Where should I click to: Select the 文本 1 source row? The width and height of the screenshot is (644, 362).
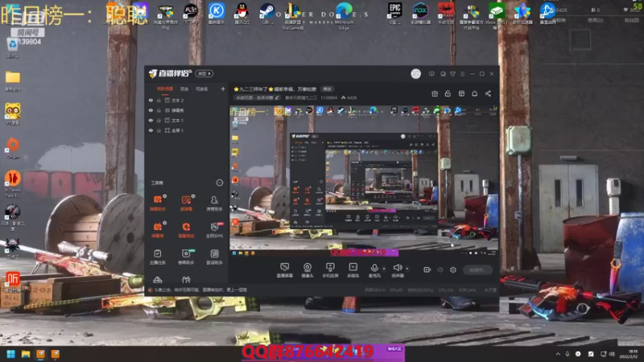[x=187, y=120]
